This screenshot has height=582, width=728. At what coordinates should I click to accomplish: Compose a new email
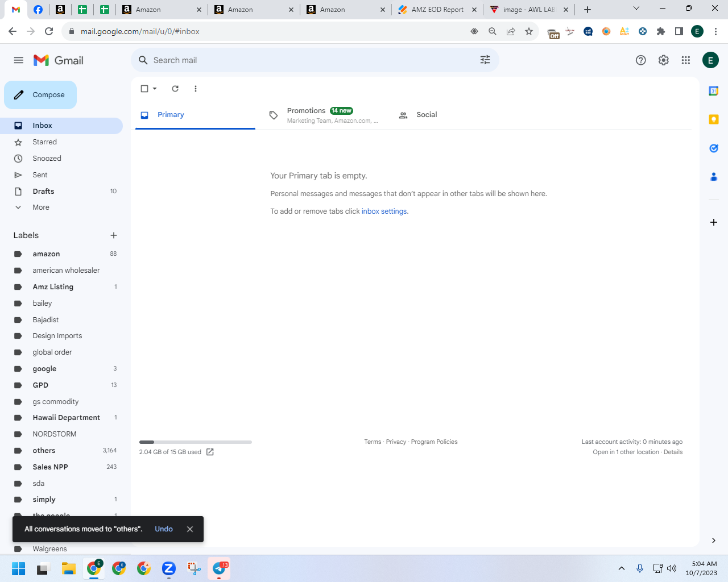pos(40,95)
